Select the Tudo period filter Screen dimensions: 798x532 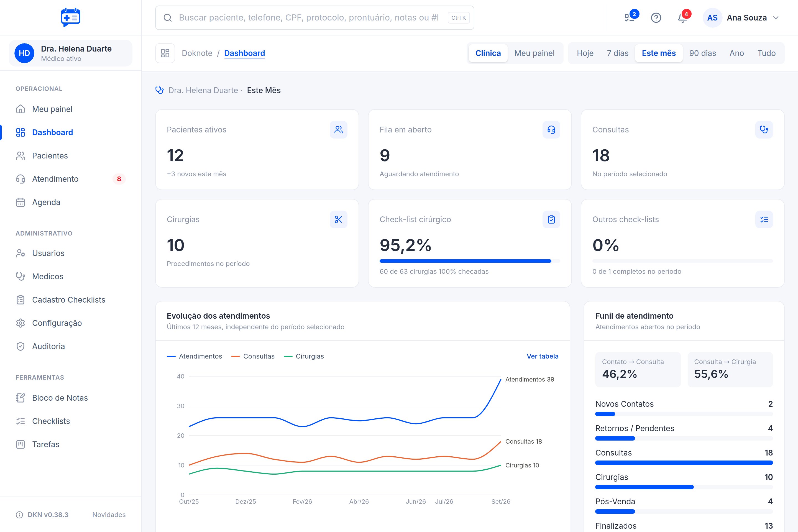[766, 53]
